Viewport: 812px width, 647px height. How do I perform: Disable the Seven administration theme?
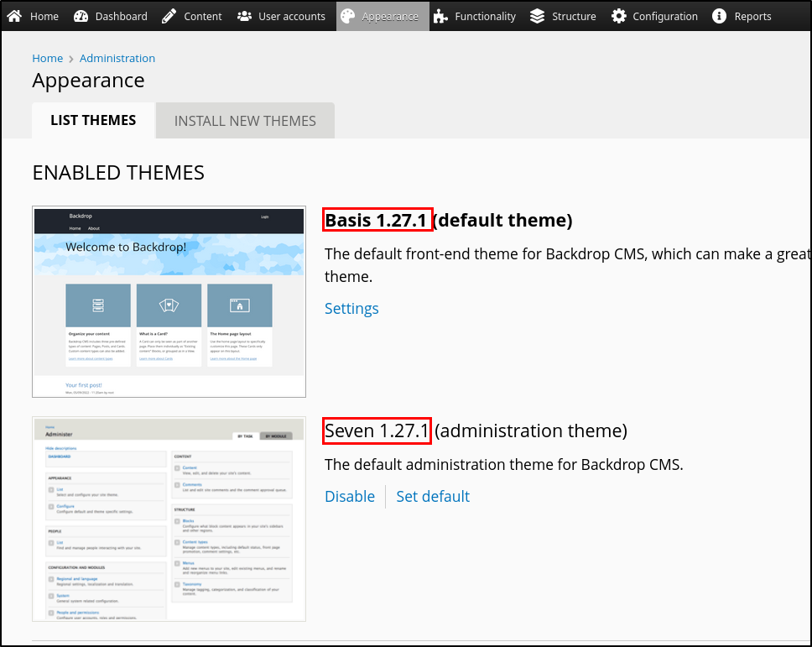[350, 496]
